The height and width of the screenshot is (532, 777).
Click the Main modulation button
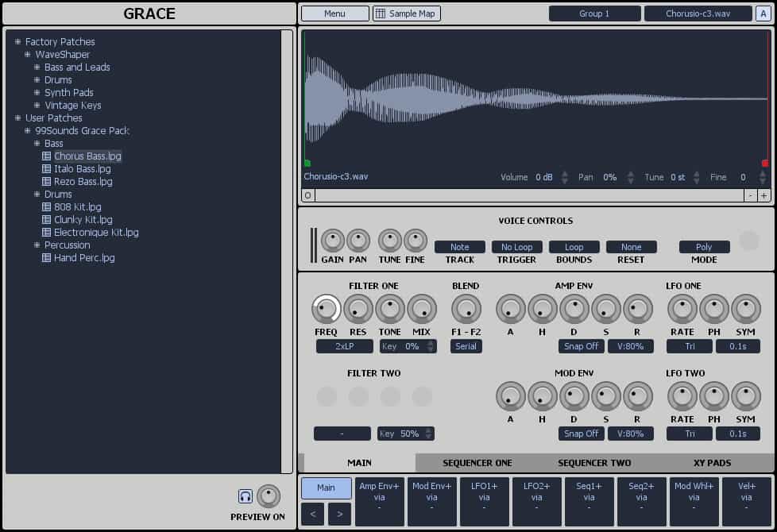tap(326, 488)
